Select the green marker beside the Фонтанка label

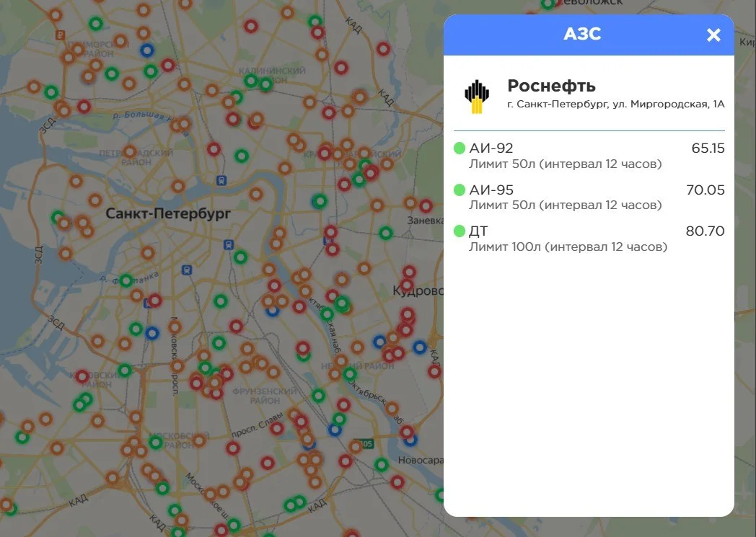[x=126, y=280]
